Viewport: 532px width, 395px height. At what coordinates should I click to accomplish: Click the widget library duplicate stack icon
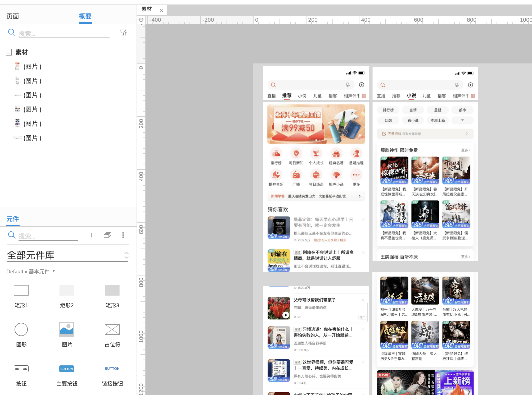click(x=107, y=235)
